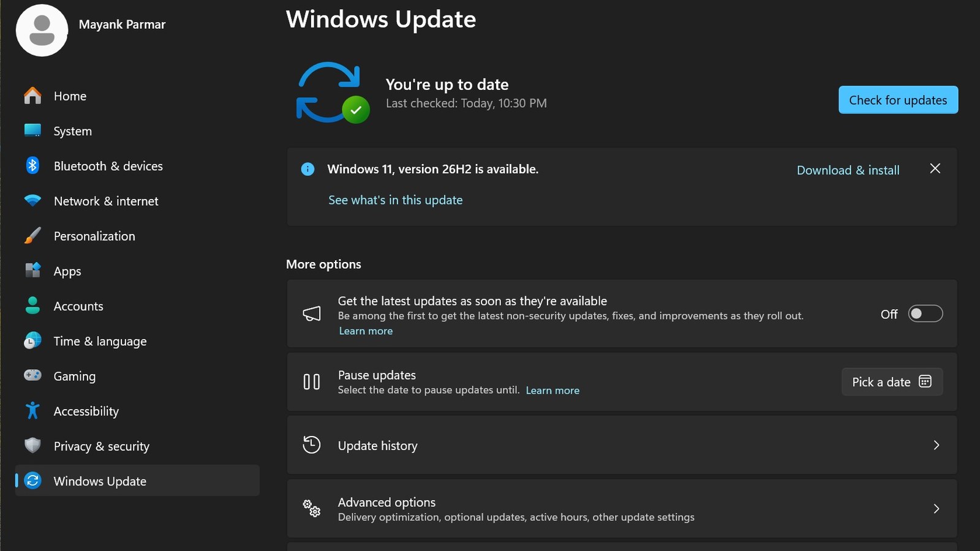
Task: Select Personalization in the sidebar
Action: (x=137, y=236)
